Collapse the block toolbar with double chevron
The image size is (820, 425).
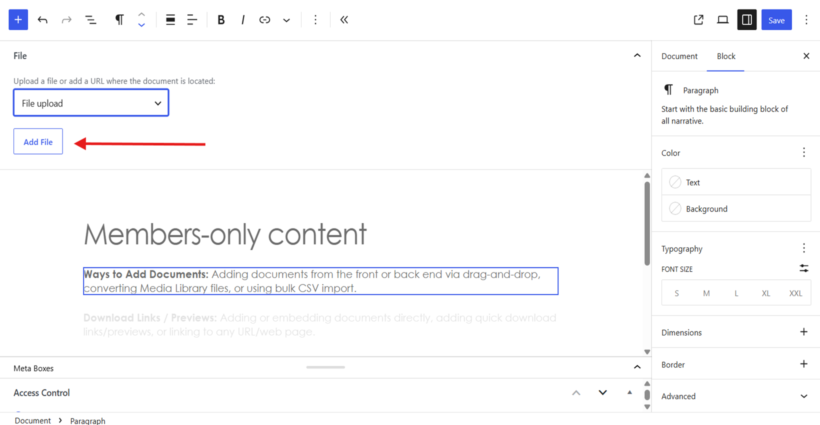(x=344, y=20)
